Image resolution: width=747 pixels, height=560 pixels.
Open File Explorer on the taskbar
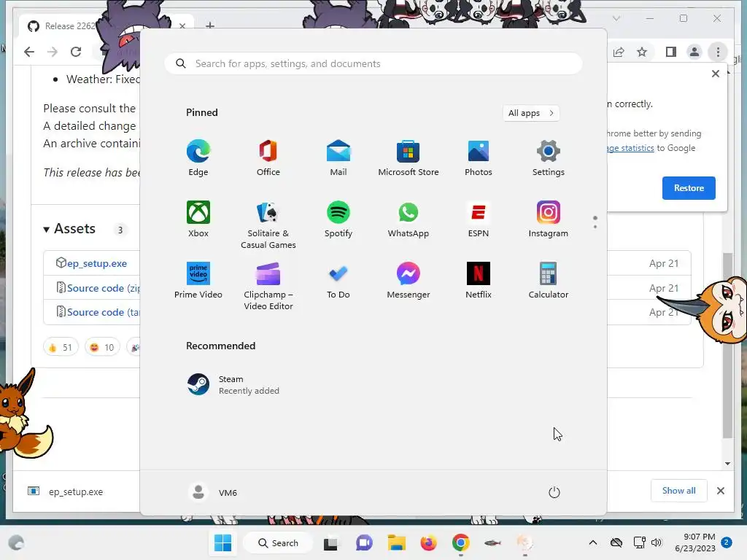coord(396,542)
